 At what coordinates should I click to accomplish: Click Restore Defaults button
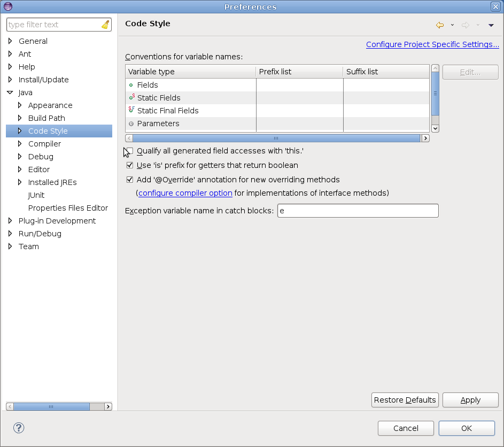405,400
